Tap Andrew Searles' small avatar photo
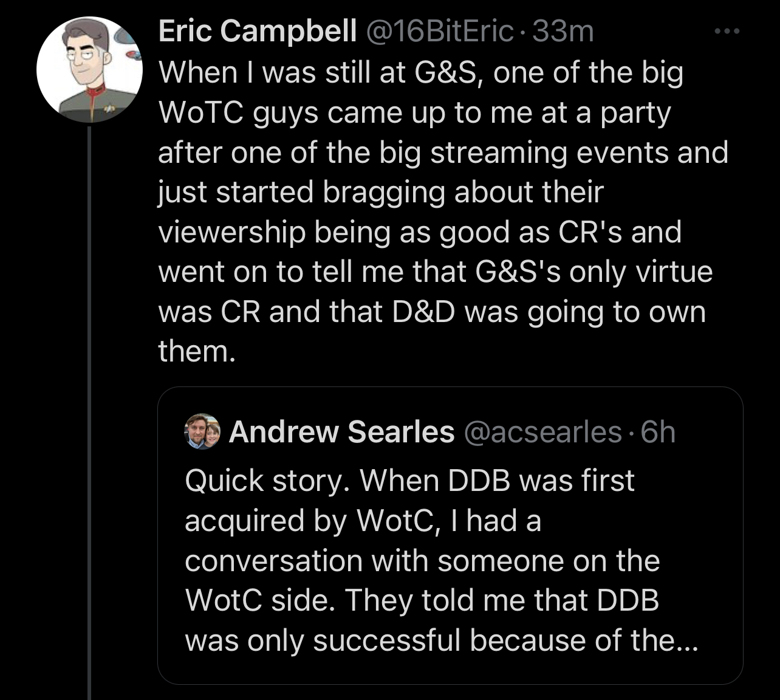The height and width of the screenshot is (700, 780). pyautogui.click(x=202, y=431)
